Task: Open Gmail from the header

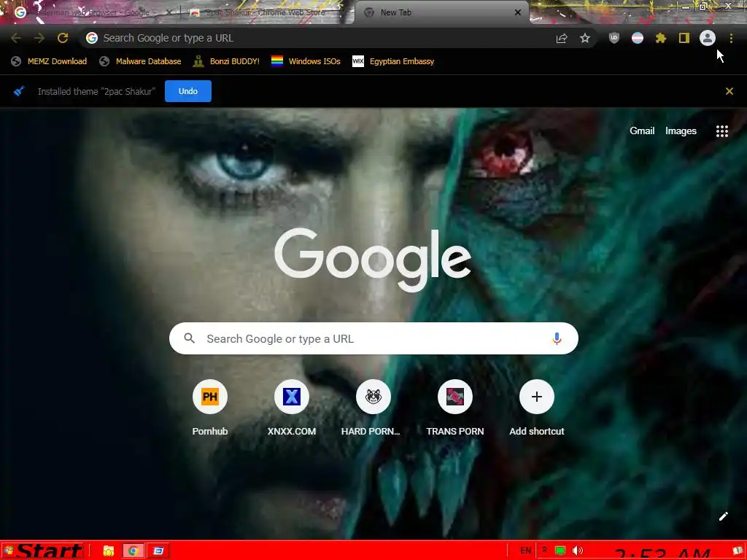Action: [642, 131]
